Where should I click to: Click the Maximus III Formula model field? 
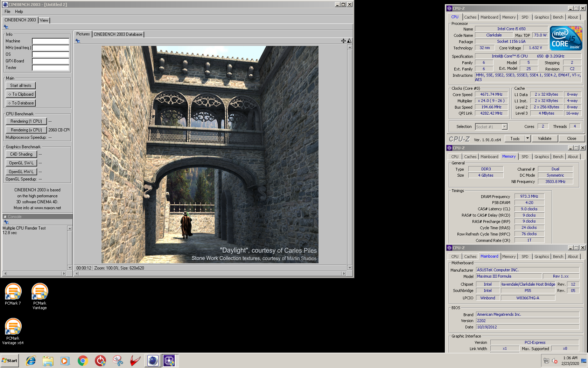click(x=509, y=276)
